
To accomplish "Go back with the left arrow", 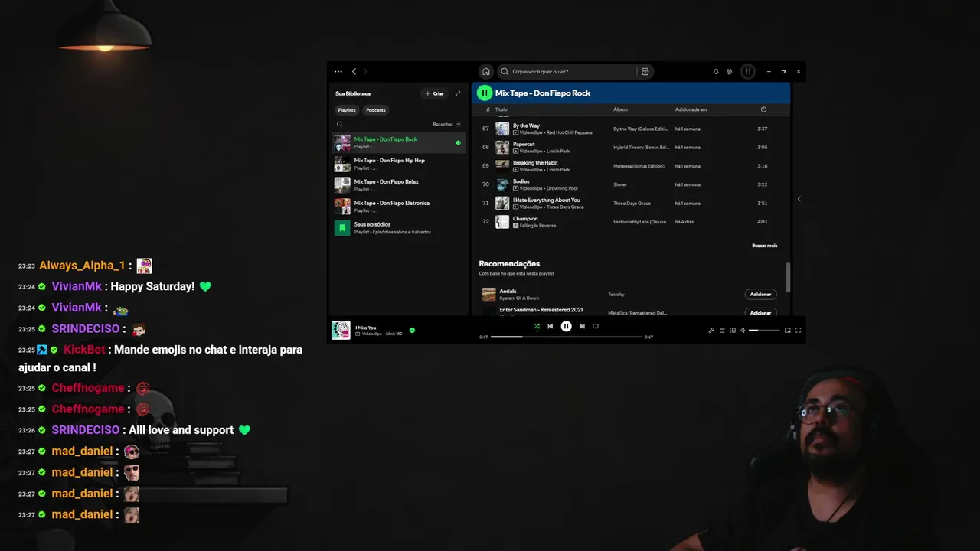I will 354,71.
